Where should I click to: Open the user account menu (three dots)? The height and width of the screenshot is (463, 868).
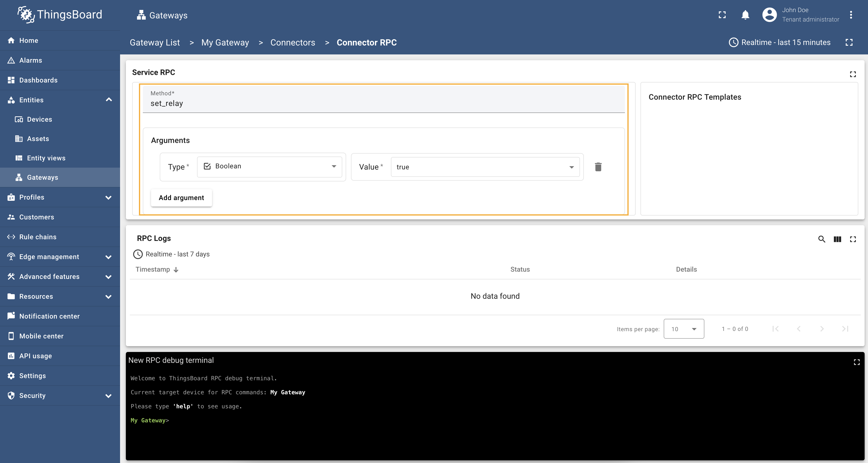851,15
